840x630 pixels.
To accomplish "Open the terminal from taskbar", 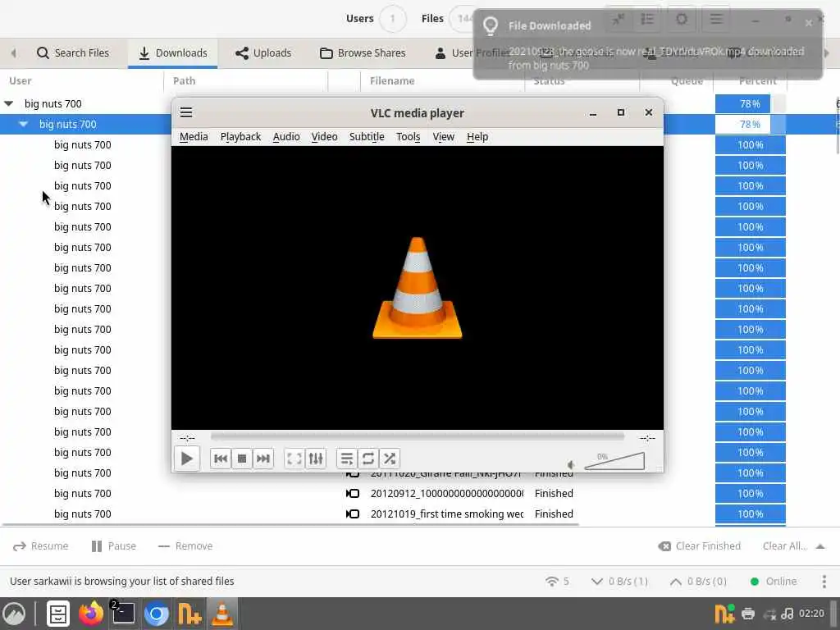I will [123, 614].
